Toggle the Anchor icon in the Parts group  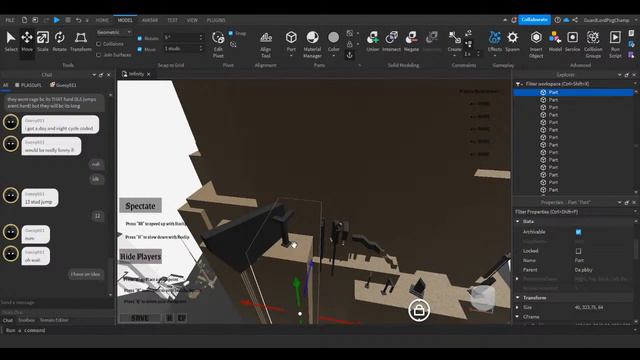point(349,55)
